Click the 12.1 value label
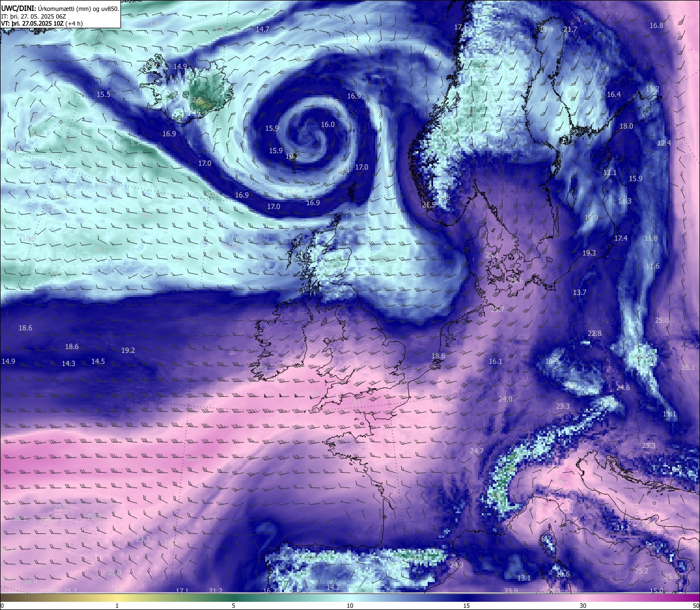The width and height of the screenshot is (700, 610). (610, 173)
